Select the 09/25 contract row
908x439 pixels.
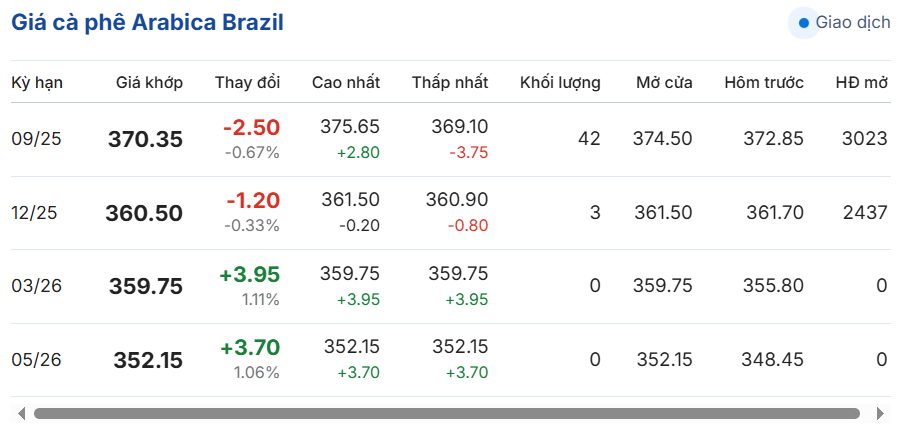[451, 140]
